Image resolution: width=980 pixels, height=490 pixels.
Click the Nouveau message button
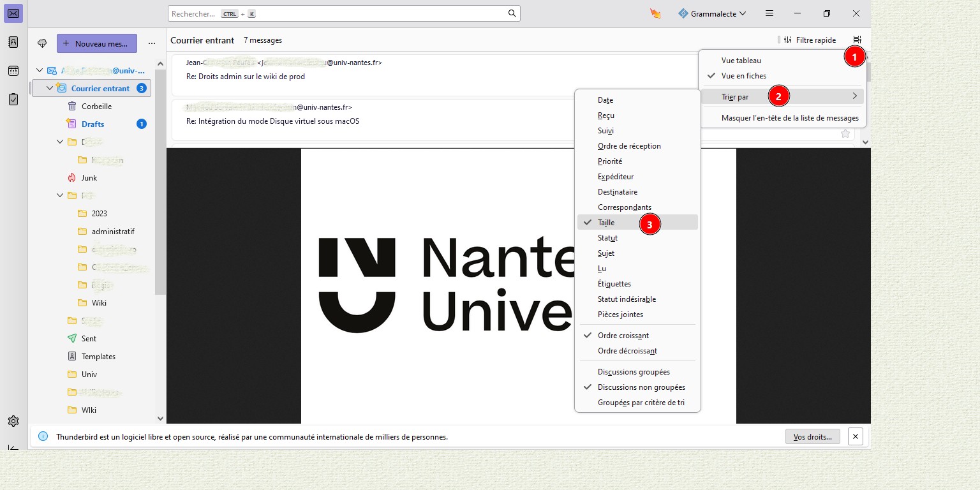click(x=96, y=43)
